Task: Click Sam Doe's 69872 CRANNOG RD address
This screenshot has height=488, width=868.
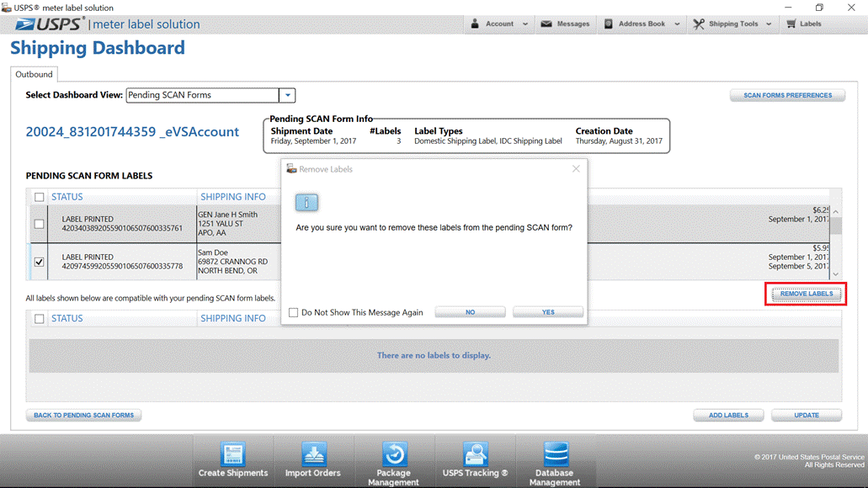Action: tap(232, 262)
